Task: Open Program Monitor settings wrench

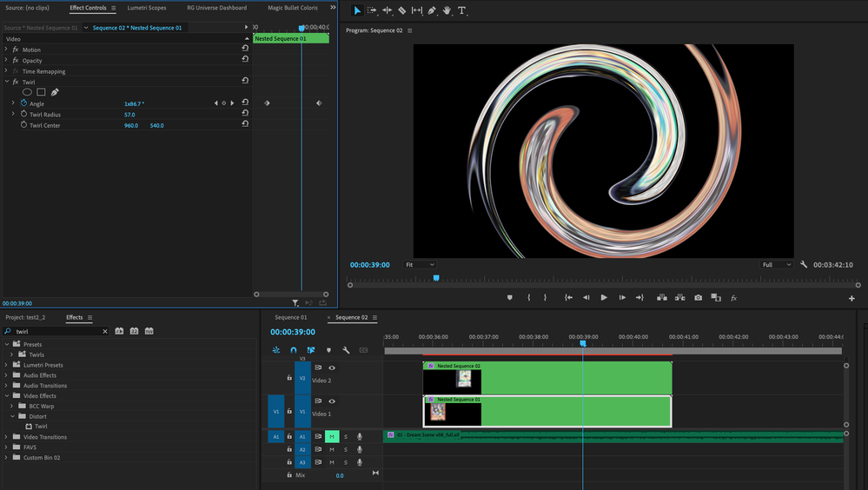Action: (804, 265)
